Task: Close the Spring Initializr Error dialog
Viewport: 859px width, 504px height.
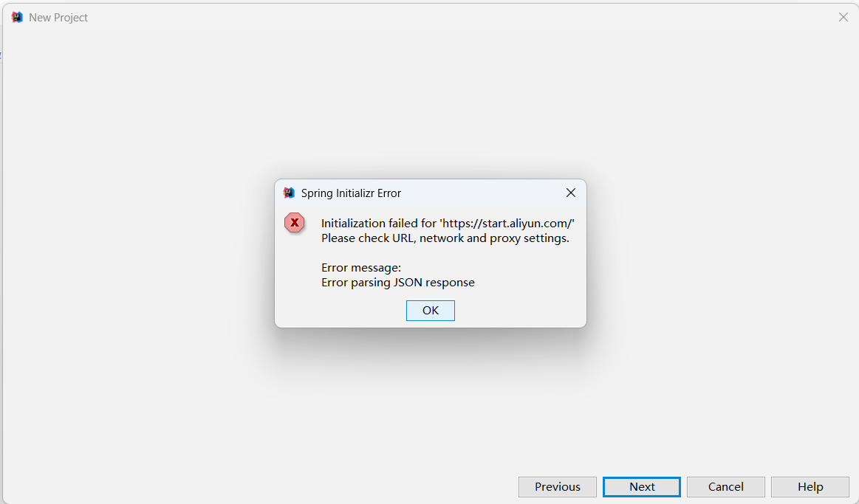Action: pyautogui.click(x=570, y=193)
